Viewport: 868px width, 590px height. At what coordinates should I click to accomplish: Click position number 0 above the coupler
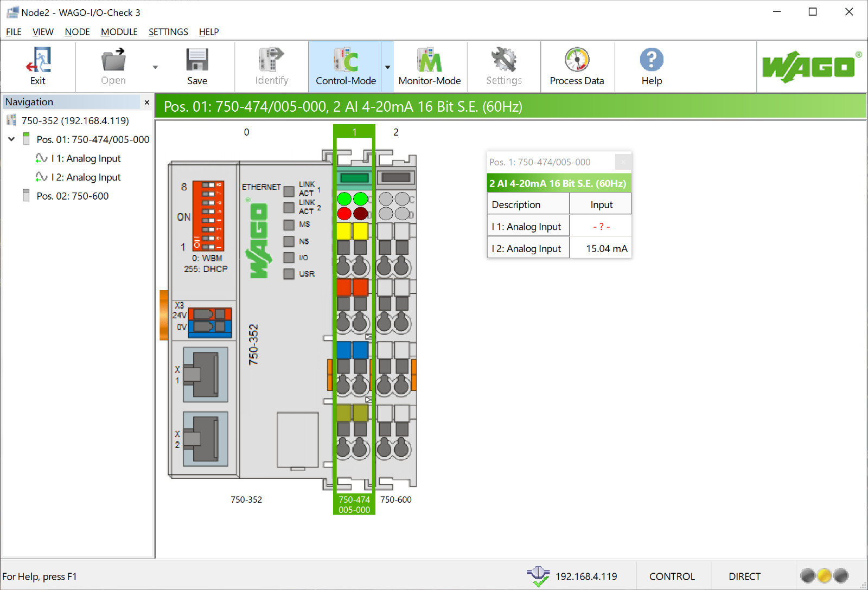point(246,132)
